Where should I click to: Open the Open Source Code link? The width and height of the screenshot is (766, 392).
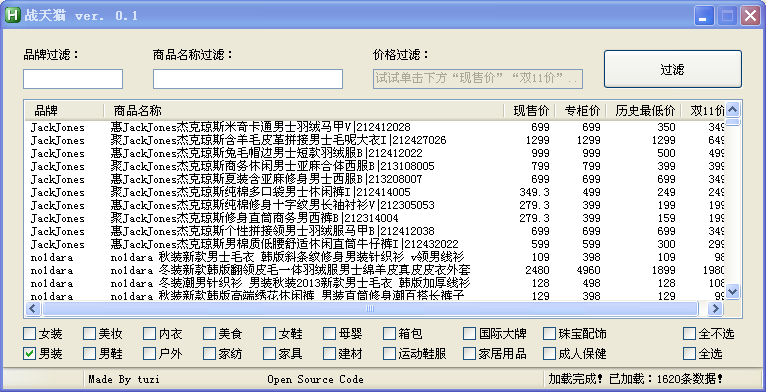pyautogui.click(x=315, y=379)
